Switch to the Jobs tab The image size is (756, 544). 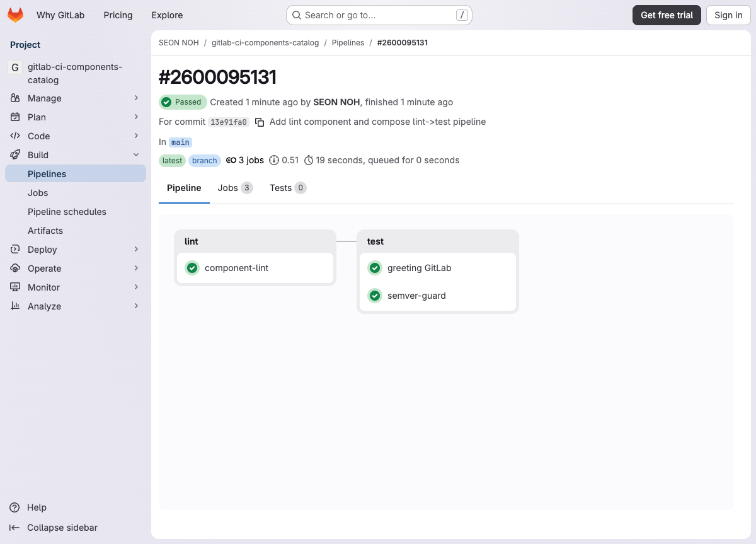(235, 188)
